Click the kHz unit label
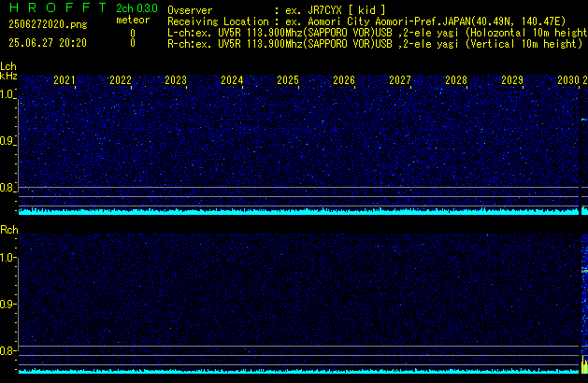 pos(8,76)
